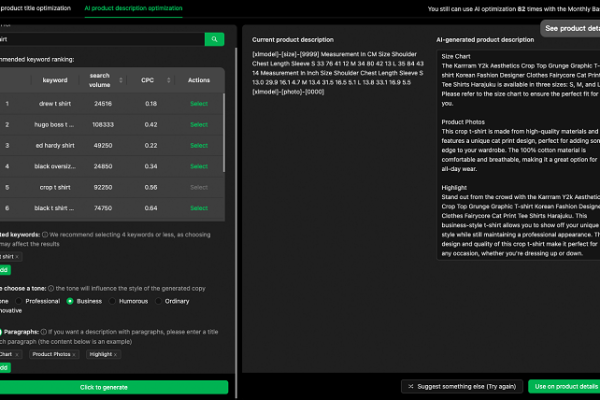600x400 pixels.
Task: Select keyword 'black t shirt ...'
Action: [199, 208]
